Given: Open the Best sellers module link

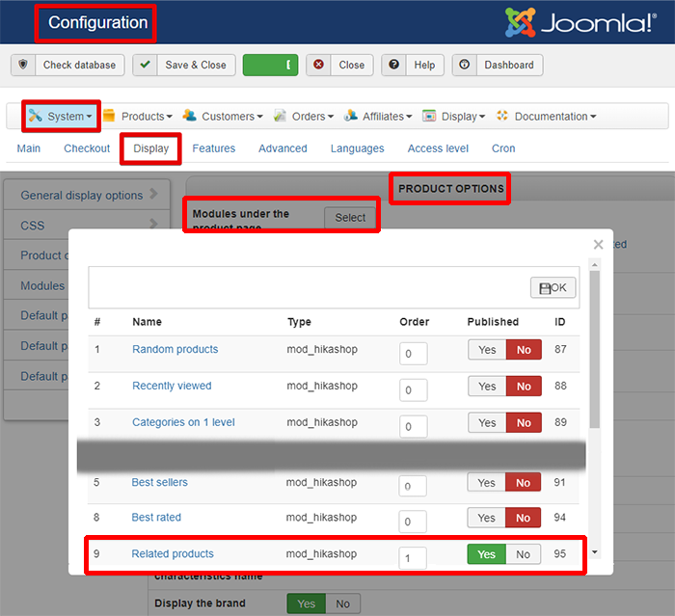Looking at the screenshot, I should click(x=159, y=482).
